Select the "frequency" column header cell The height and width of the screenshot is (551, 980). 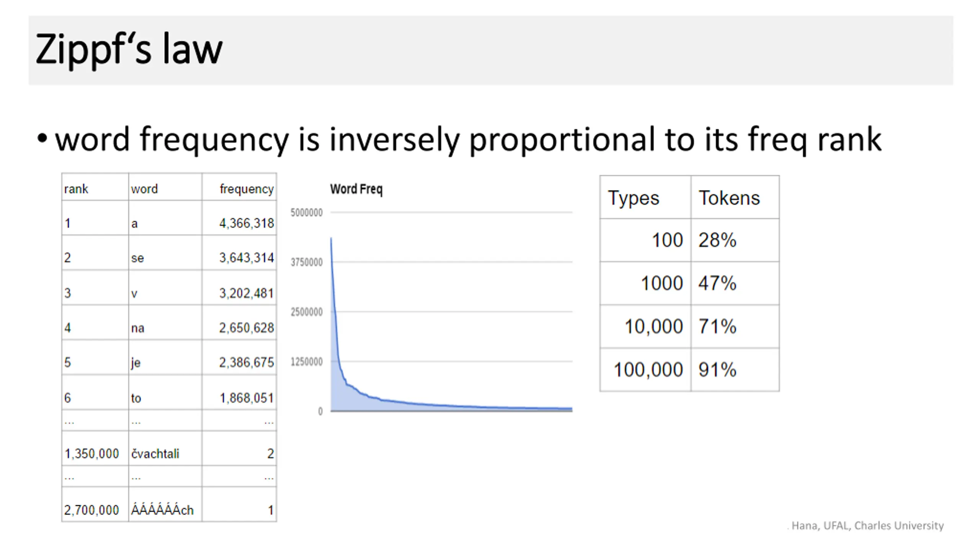(246, 189)
